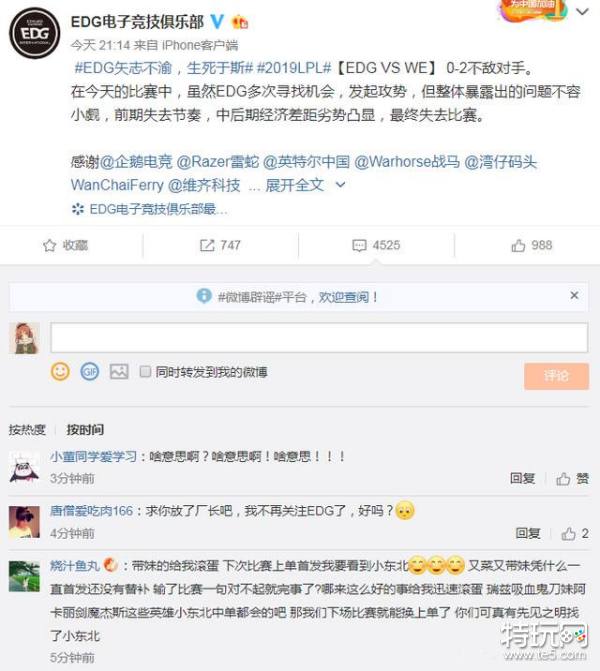Attach a picture with the image icon
This screenshot has width=600, height=671.
tap(119, 371)
